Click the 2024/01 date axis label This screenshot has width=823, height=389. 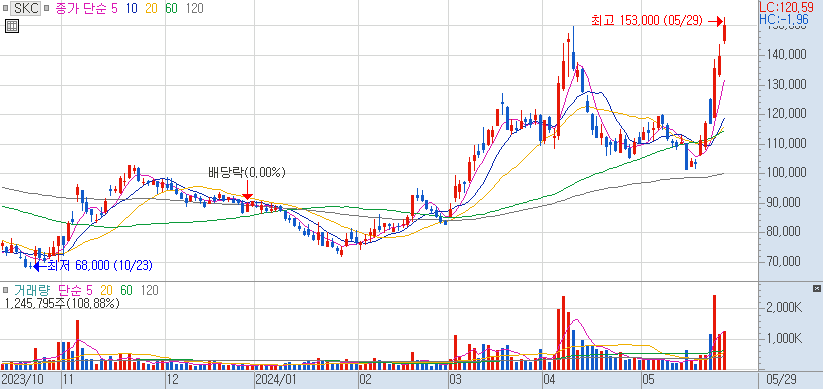pyautogui.click(x=276, y=379)
